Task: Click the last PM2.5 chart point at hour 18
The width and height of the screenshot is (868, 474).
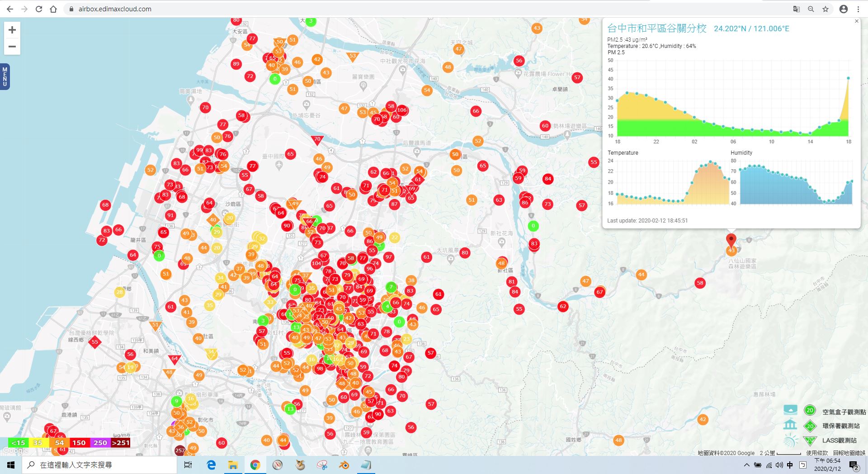Action: pyautogui.click(x=848, y=78)
